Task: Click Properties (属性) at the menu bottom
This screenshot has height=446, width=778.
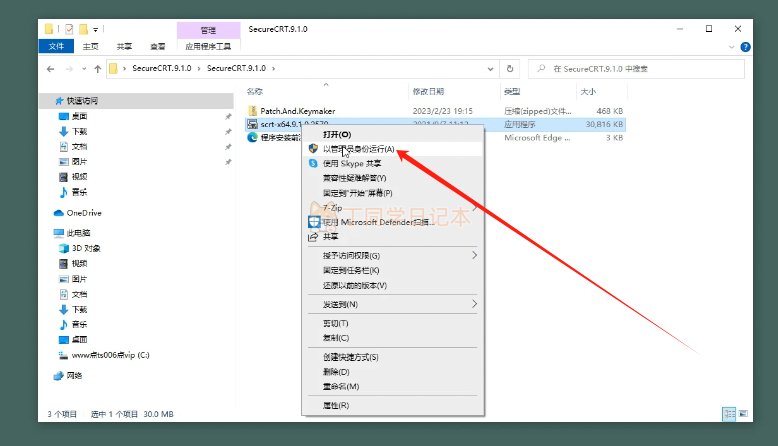Action: click(392, 405)
